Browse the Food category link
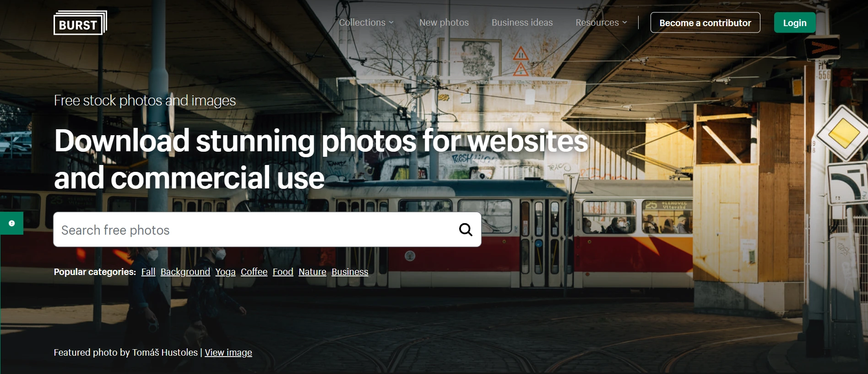Viewport: 868px width, 374px height. point(283,272)
